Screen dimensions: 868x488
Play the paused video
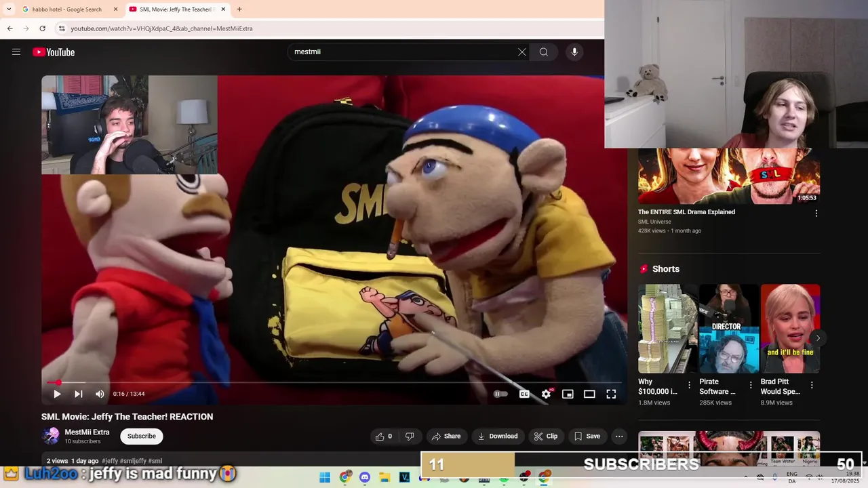point(57,394)
